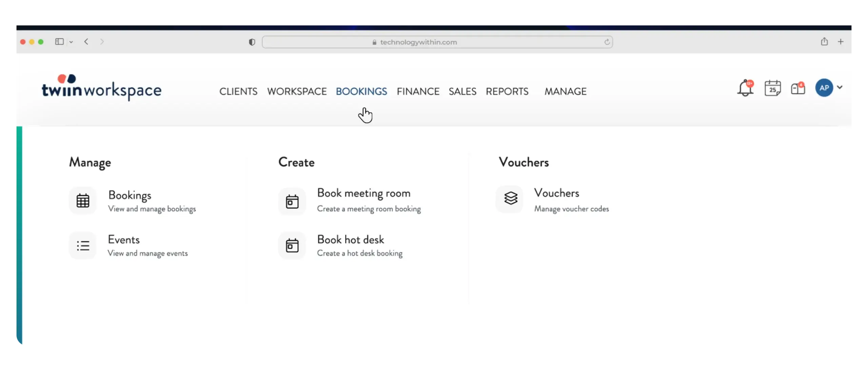Image resolution: width=868 pixels, height=371 pixels.
Task: Click the browser share icon
Action: (824, 42)
